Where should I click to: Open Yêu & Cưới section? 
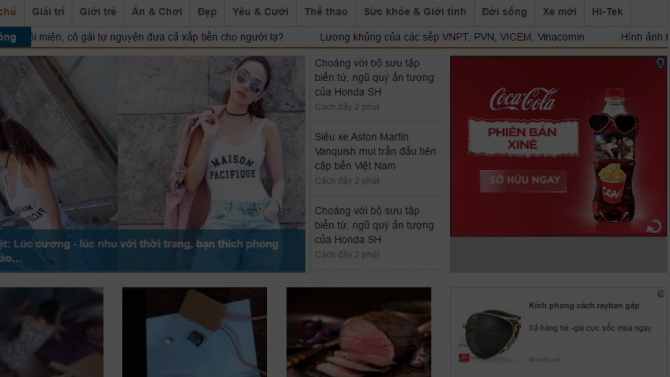coord(260,12)
